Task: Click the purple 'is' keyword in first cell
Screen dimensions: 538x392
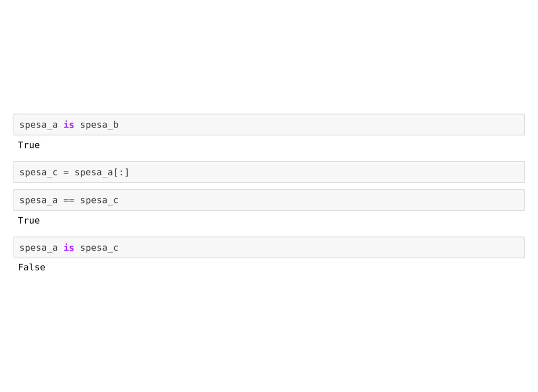Action: coord(69,125)
